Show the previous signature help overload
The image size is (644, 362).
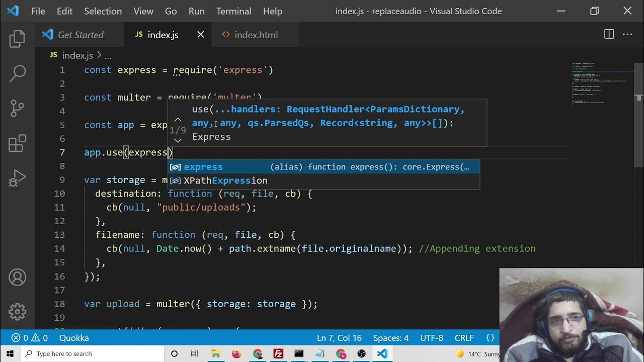(178, 120)
